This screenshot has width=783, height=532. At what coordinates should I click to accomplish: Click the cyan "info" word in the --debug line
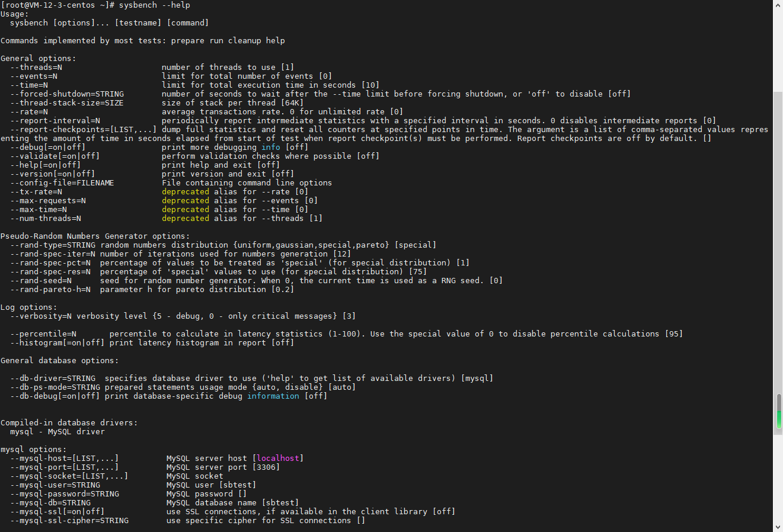tap(271, 148)
